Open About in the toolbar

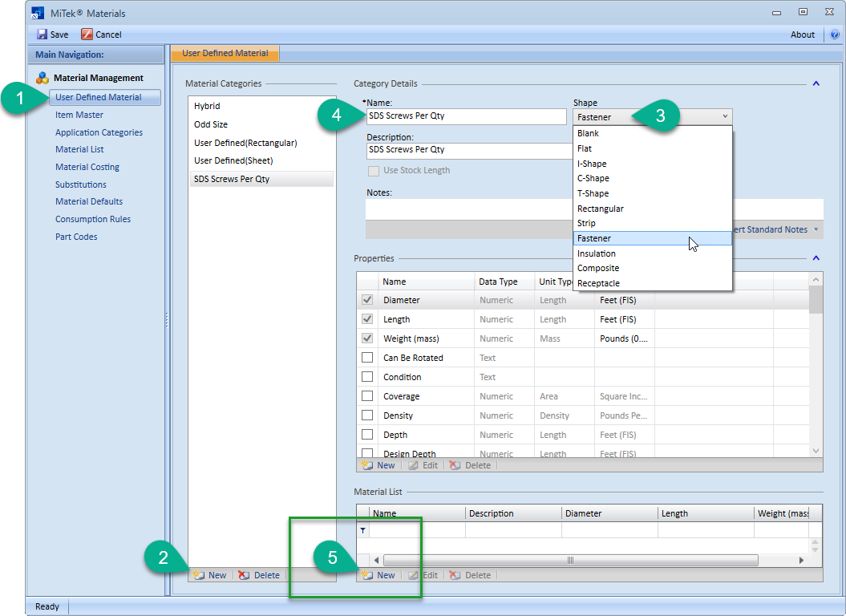pos(803,34)
